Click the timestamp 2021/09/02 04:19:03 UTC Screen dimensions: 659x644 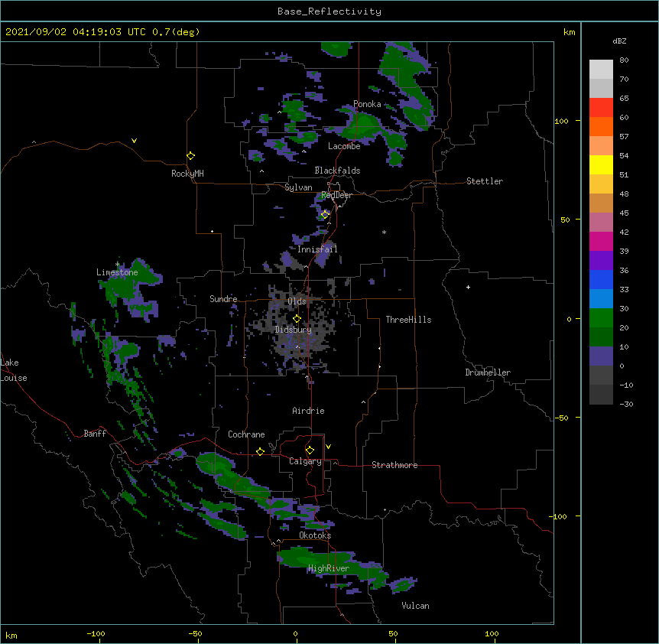tap(76, 32)
